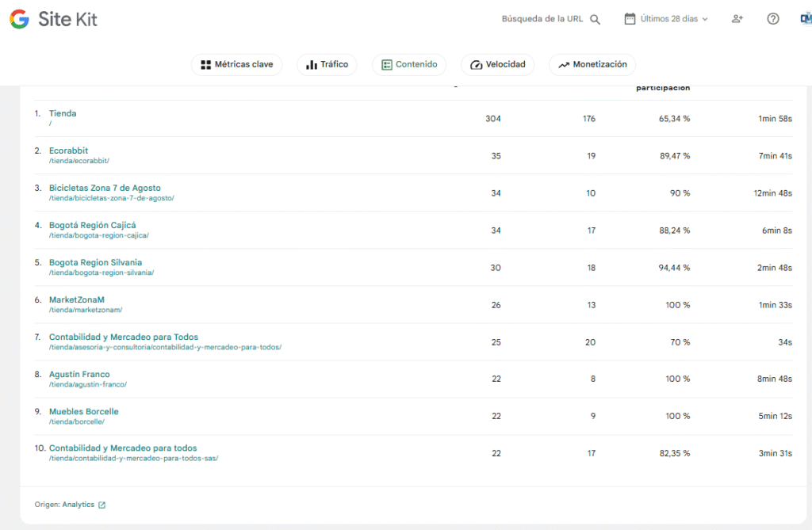Switch to Métricas clave tab

(x=236, y=65)
